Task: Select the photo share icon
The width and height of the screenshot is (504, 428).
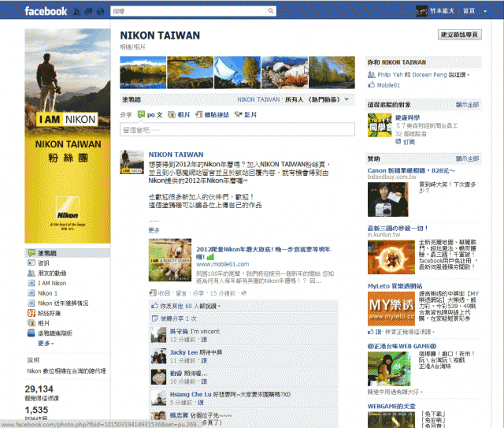Action: pyautogui.click(x=172, y=114)
